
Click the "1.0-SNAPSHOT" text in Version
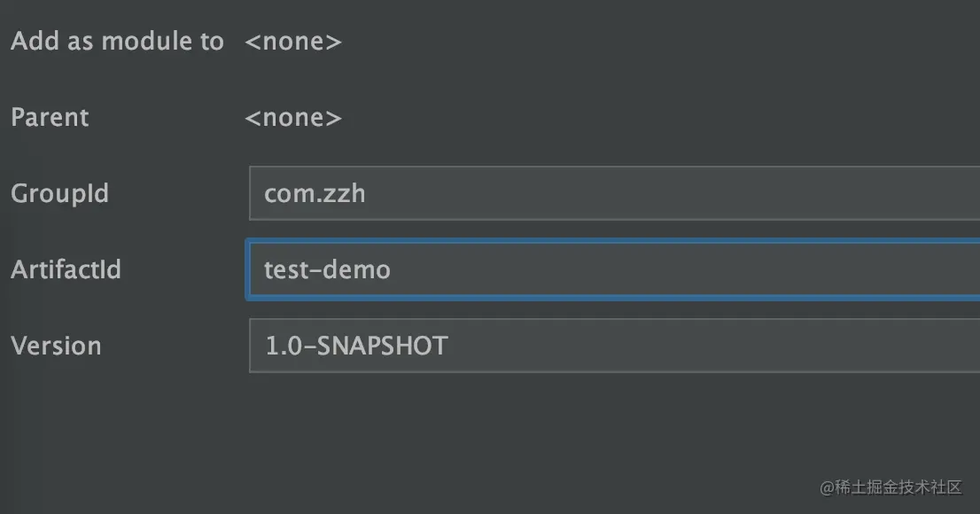pos(356,346)
